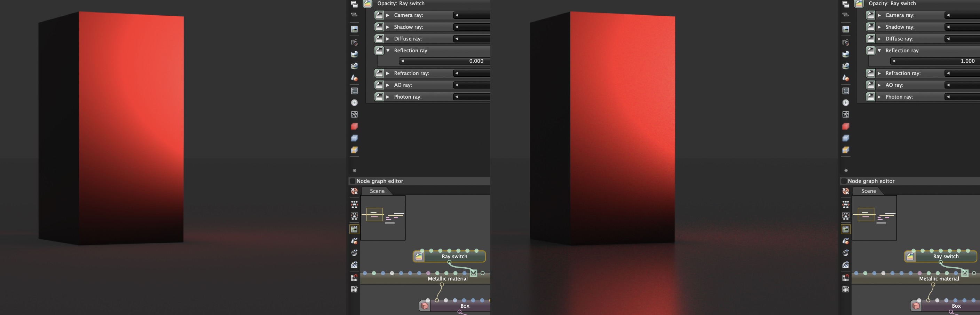The height and width of the screenshot is (315, 980).
Task: Click the image preview icon in the left inspector sidebar
Action: point(354,29)
